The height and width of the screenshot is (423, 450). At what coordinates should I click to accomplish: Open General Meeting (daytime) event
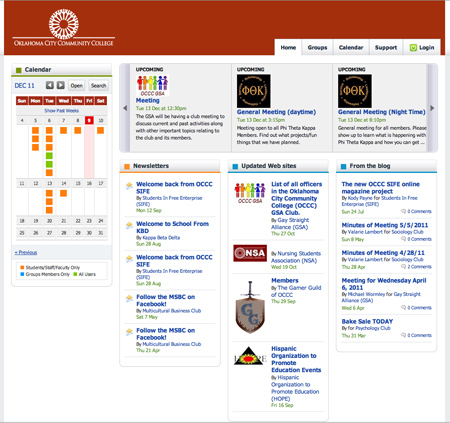276,112
